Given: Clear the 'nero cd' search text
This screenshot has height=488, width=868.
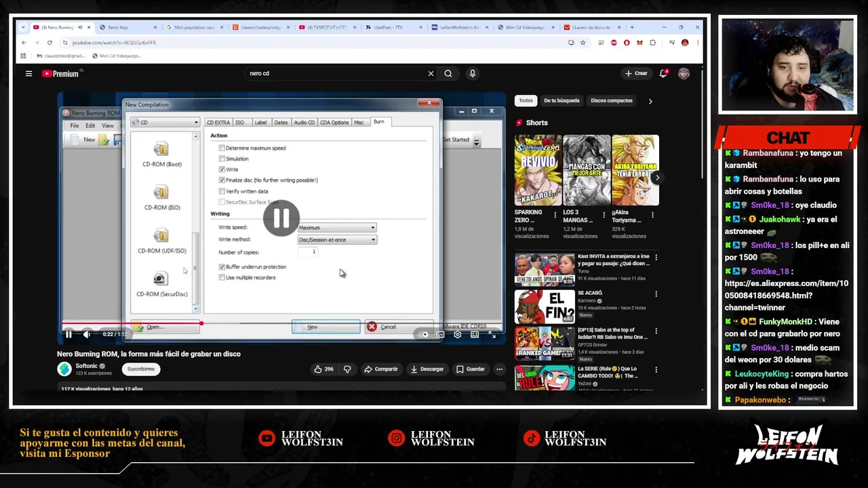Looking at the screenshot, I should (431, 73).
